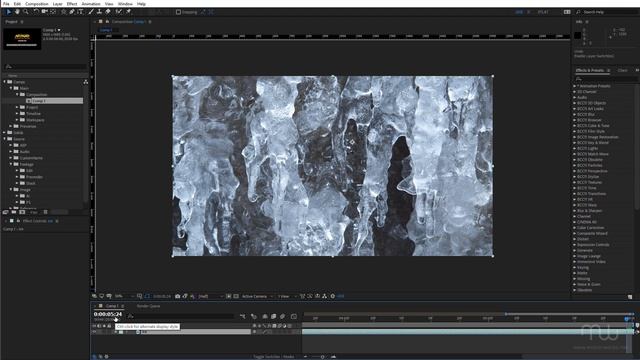Screen dimensions: 640x360
Task: Open the (Half) resolution dropdown
Action: tap(211, 296)
